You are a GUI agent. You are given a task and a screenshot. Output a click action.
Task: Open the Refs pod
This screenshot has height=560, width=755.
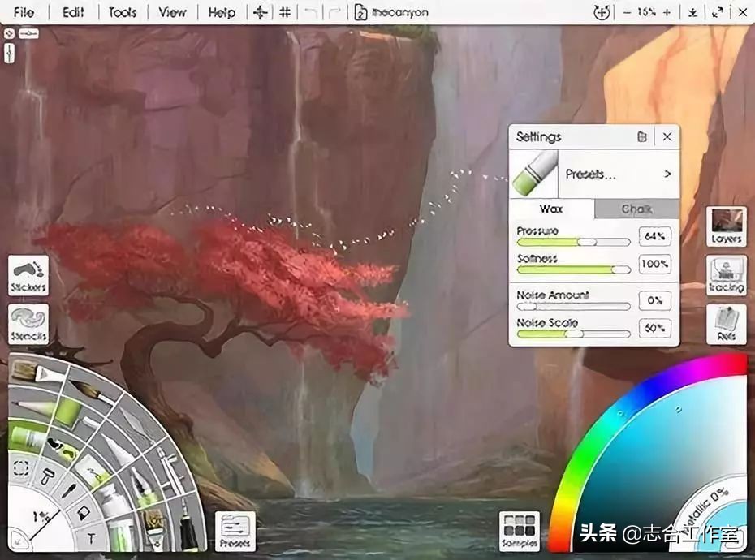click(727, 323)
